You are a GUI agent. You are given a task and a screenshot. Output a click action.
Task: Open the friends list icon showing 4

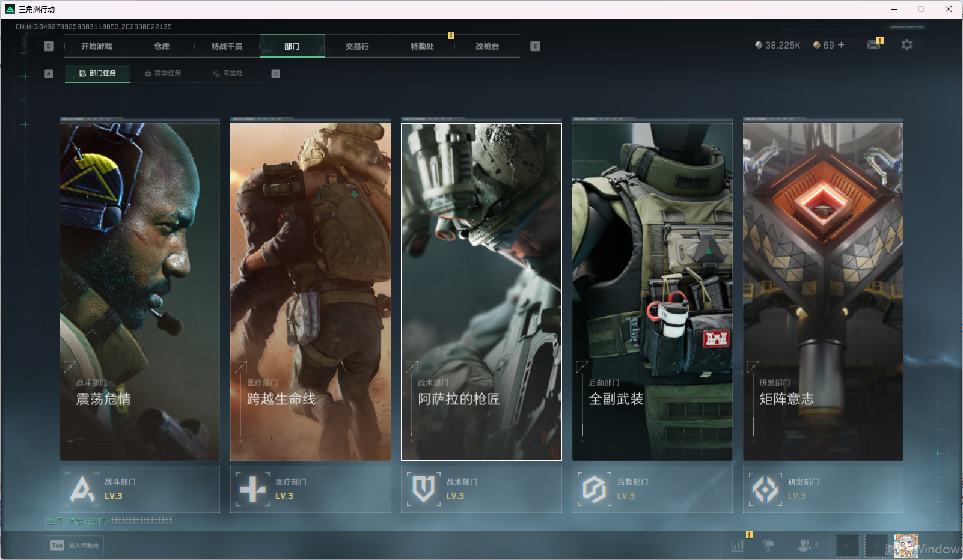click(x=807, y=546)
